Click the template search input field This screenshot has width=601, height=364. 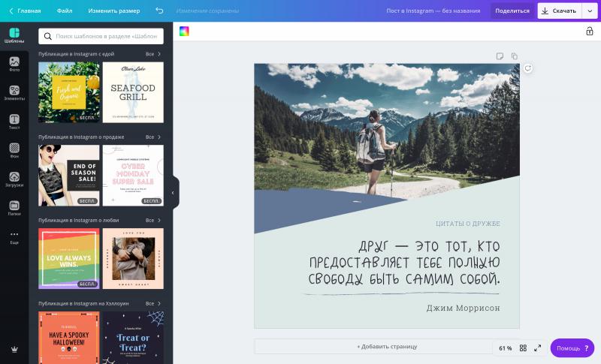pyautogui.click(x=101, y=36)
